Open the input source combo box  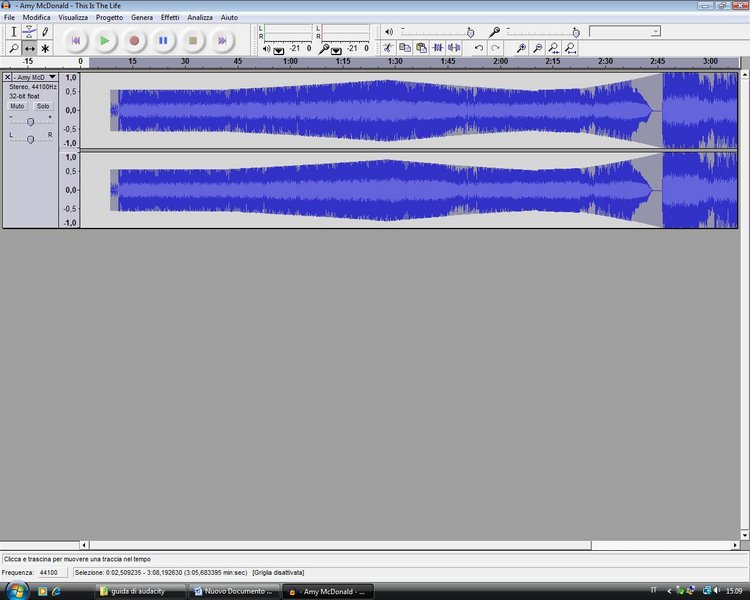pos(625,32)
